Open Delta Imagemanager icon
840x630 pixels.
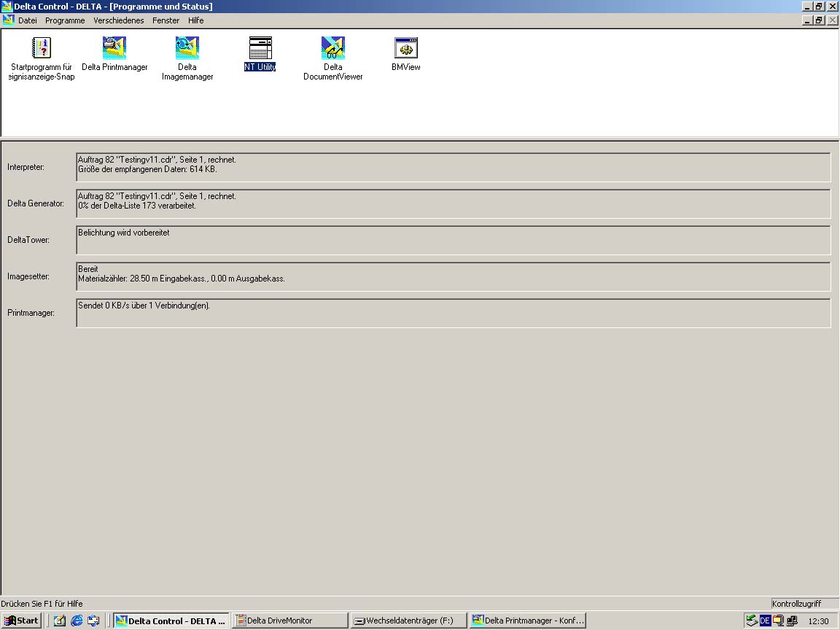[x=187, y=48]
